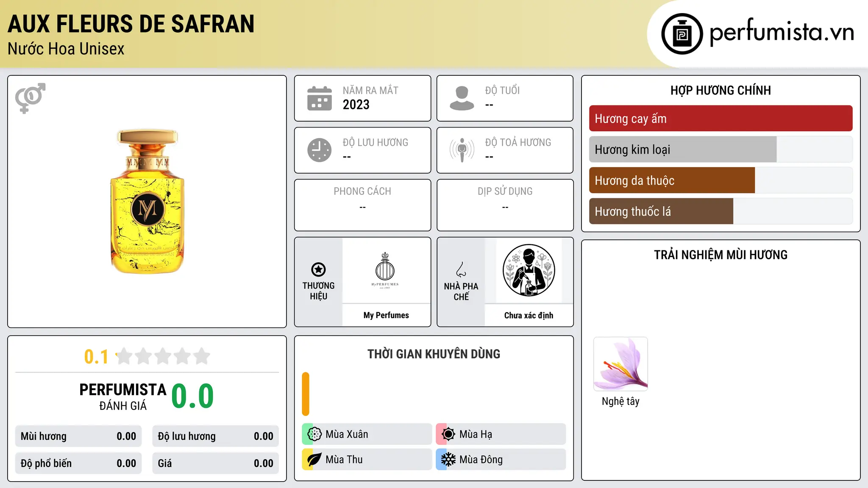Viewport: 868px width, 488px height.
Task: Click the perfumista.vn perfume bottle logo icon
Action: point(682,34)
